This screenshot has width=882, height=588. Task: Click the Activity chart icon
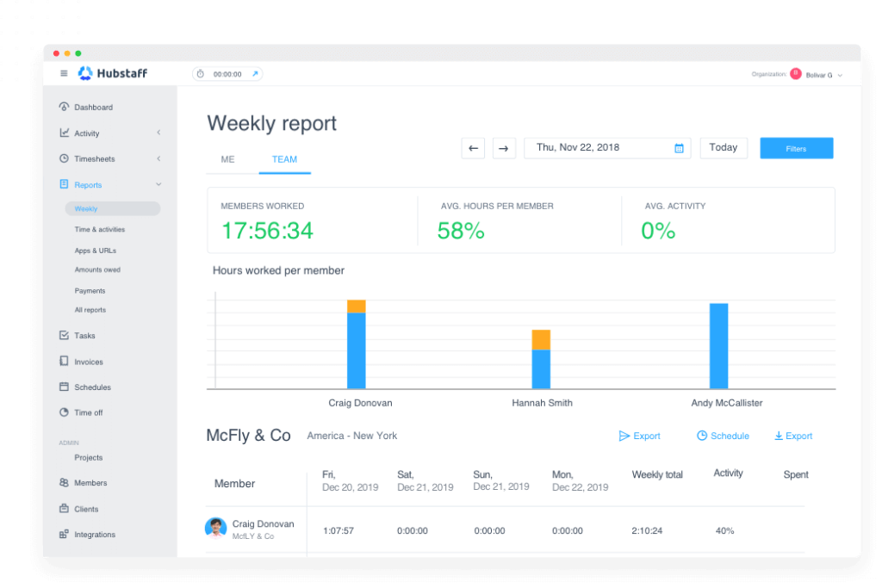64,133
